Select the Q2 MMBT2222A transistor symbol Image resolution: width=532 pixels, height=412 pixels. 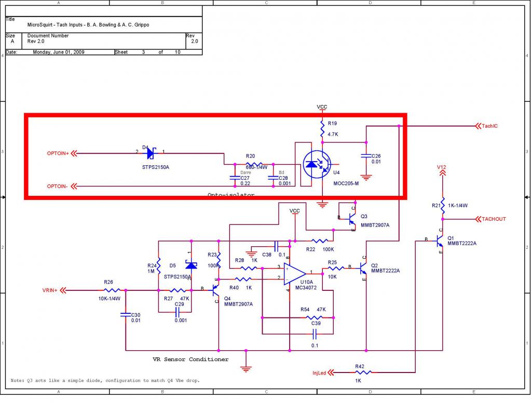363,268
